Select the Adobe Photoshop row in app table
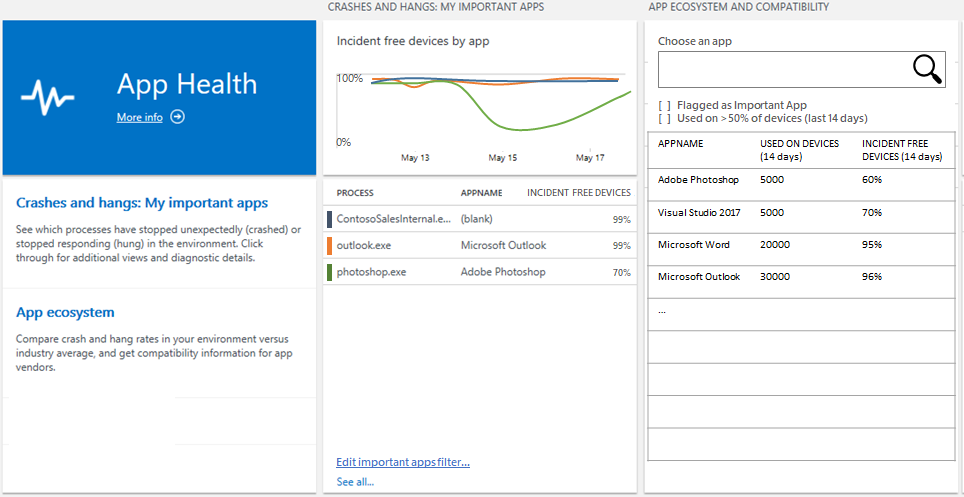 point(698,180)
